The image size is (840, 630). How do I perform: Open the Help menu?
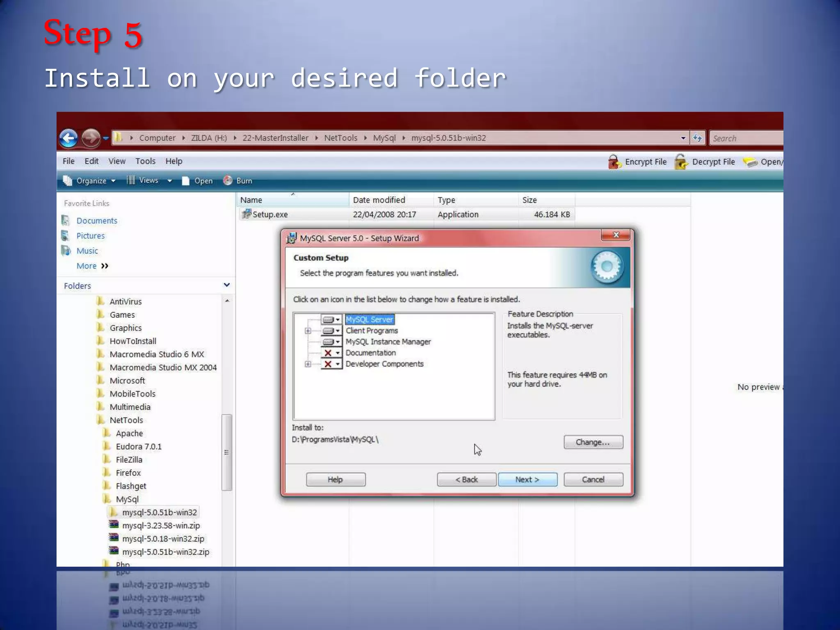pos(174,161)
